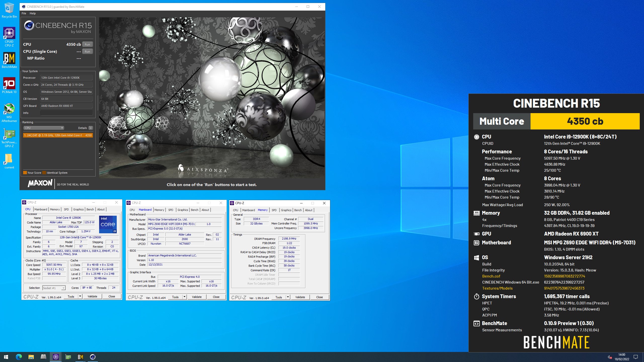This screenshot has height=362, width=644.
Task: Click the Intel Core i9 badge in CPU-Z
Action: pos(108,224)
